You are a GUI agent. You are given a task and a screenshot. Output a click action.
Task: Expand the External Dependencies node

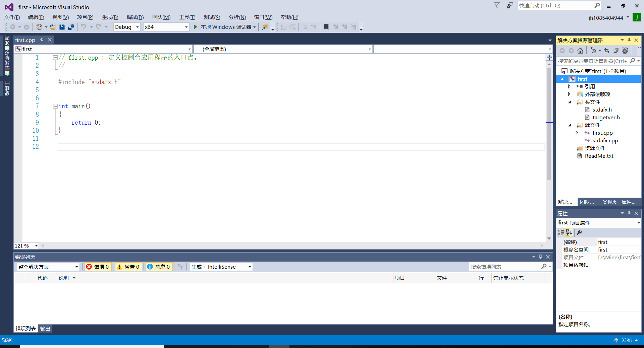click(569, 94)
